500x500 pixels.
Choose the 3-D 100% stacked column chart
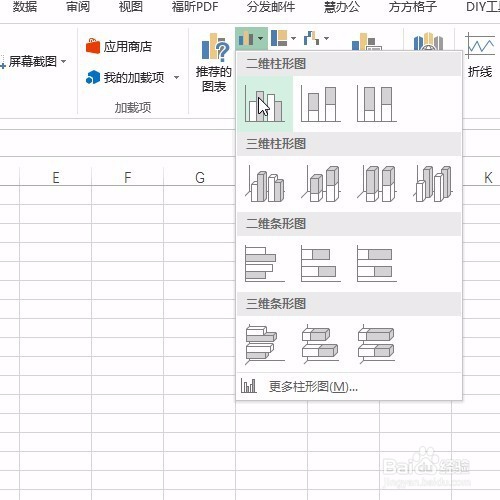(x=377, y=184)
